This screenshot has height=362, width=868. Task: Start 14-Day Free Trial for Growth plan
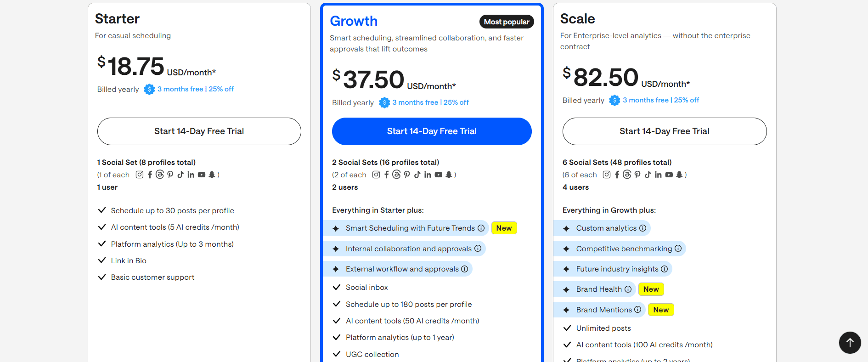431,131
